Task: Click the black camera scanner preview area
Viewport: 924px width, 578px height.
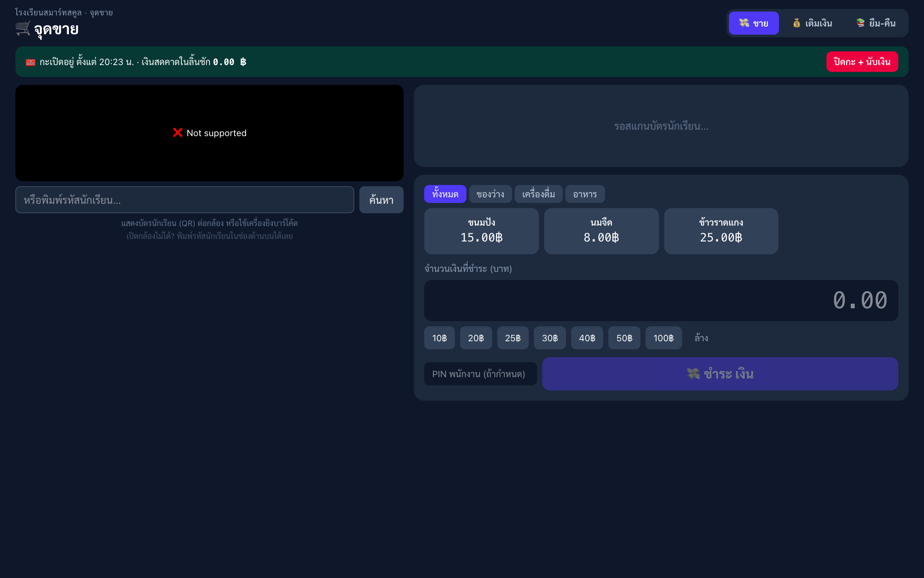Action: tap(210, 133)
